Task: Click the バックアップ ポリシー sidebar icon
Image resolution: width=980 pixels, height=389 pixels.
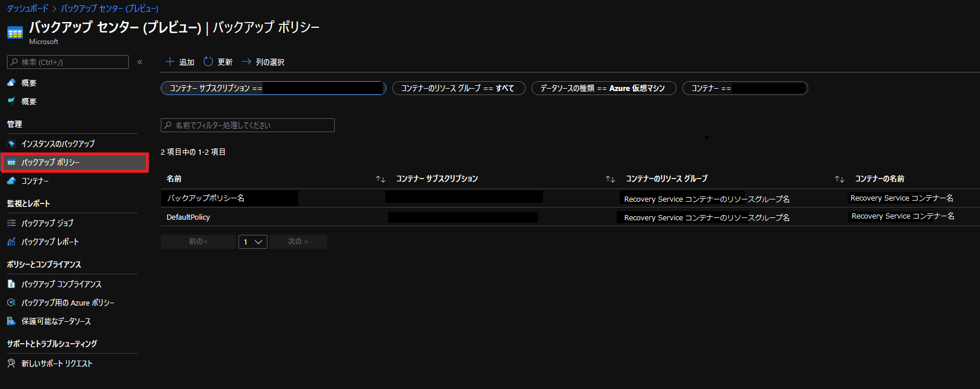Action: point(11,162)
